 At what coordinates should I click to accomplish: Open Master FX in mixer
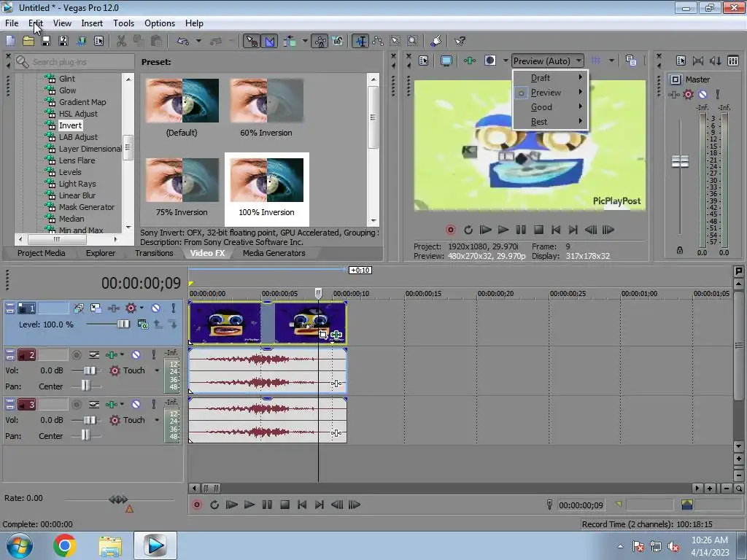[673, 95]
